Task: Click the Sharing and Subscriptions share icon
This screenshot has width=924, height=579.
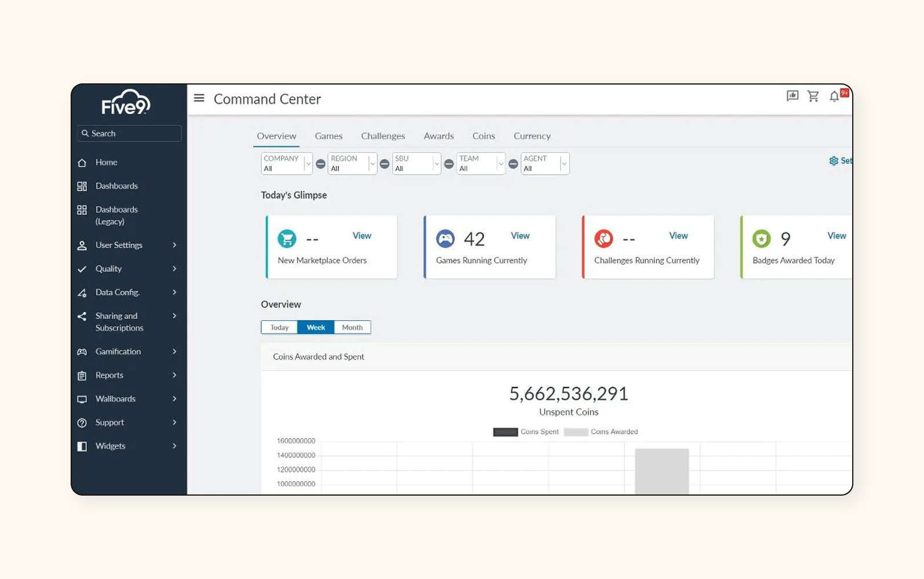Action: (82, 316)
